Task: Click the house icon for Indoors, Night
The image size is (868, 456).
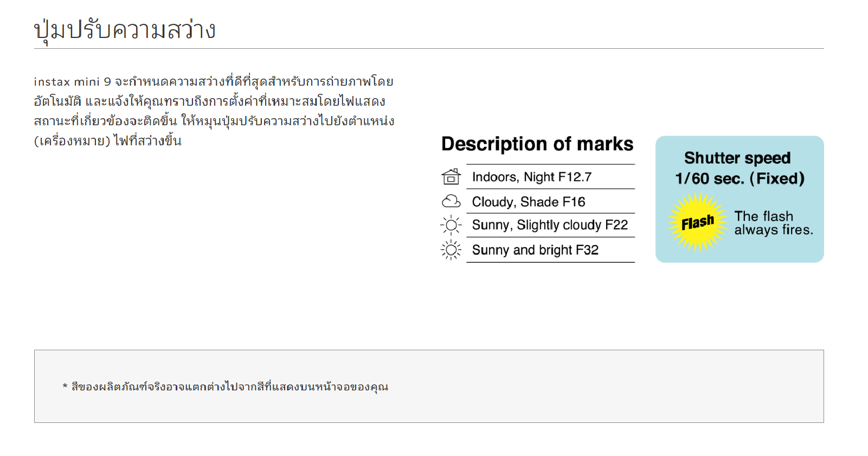Action: 451,177
